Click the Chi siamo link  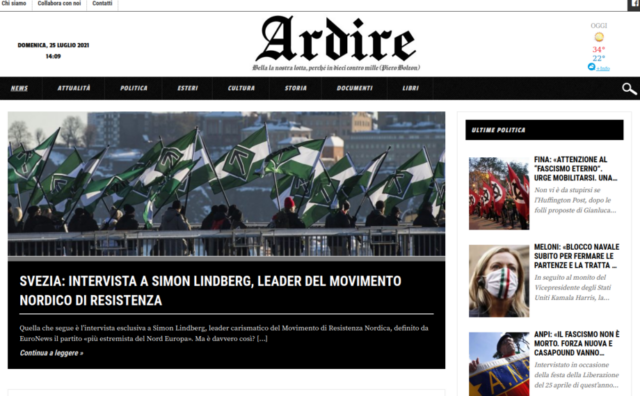click(14, 3)
